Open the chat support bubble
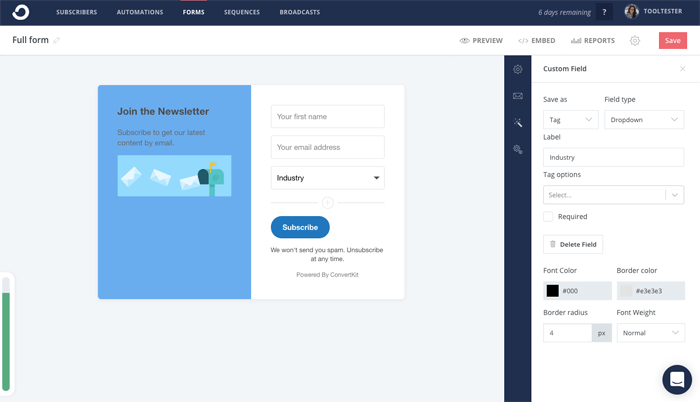Viewport: 700px width, 402px height. point(677,380)
